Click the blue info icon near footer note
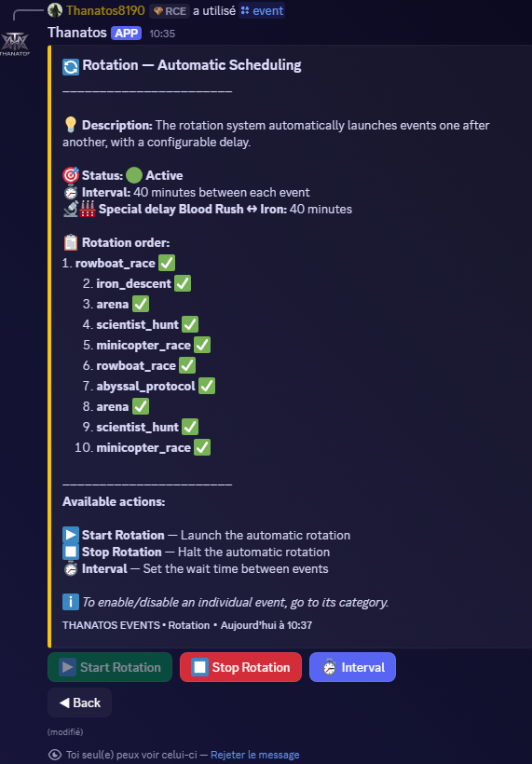This screenshot has height=764, width=532. (71, 602)
